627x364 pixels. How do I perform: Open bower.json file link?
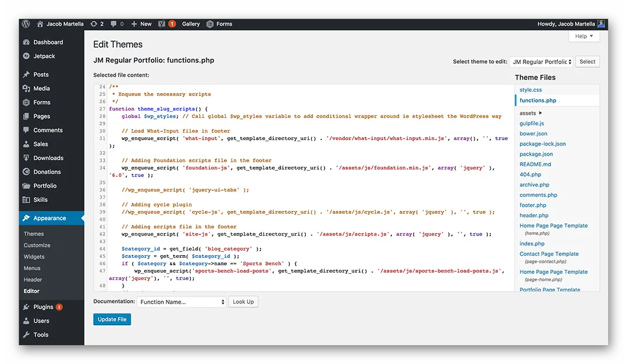click(x=533, y=134)
